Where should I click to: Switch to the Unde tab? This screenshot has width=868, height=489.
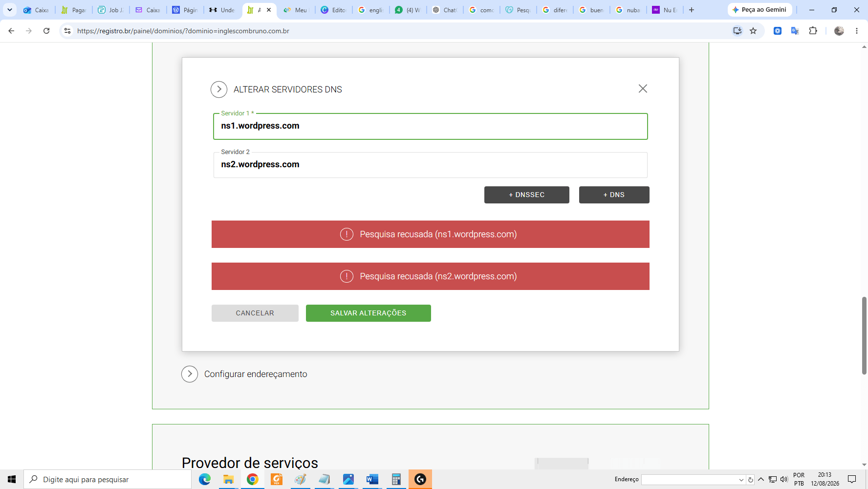222,10
